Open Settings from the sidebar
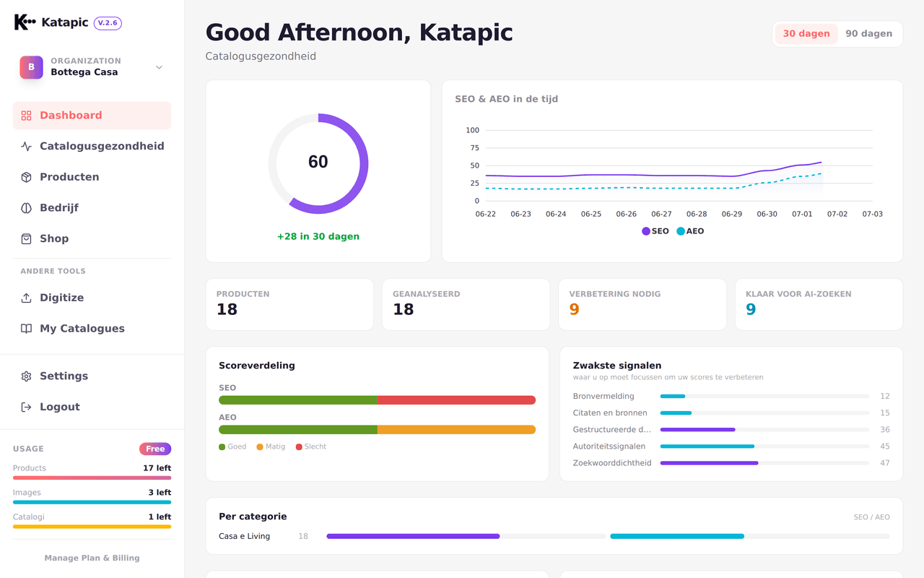The height and width of the screenshot is (578, 924). click(92, 376)
